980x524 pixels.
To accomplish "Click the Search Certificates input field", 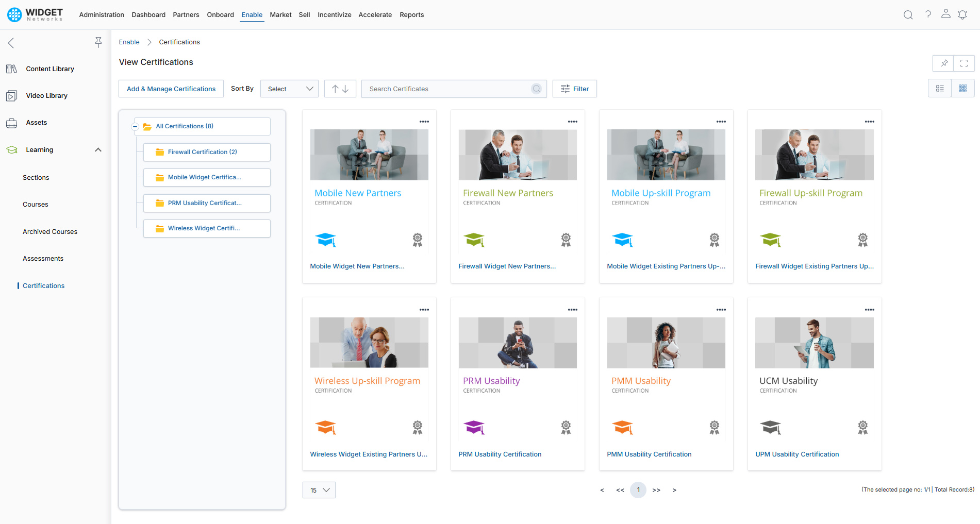I will point(454,89).
